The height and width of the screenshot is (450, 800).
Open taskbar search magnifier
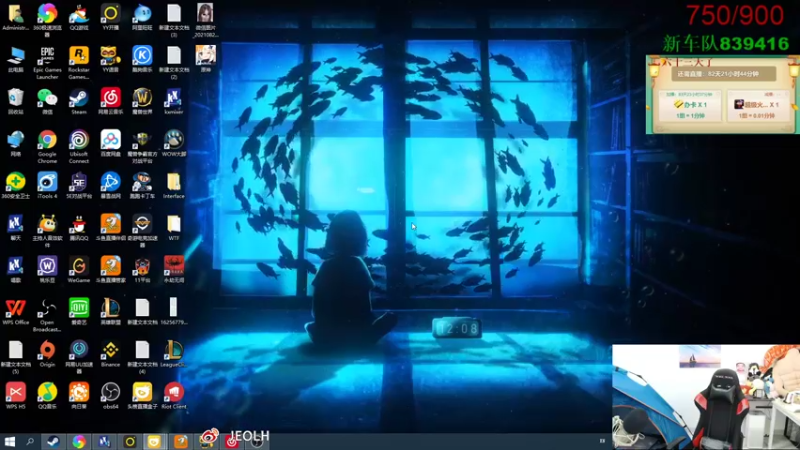tap(30, 441)
